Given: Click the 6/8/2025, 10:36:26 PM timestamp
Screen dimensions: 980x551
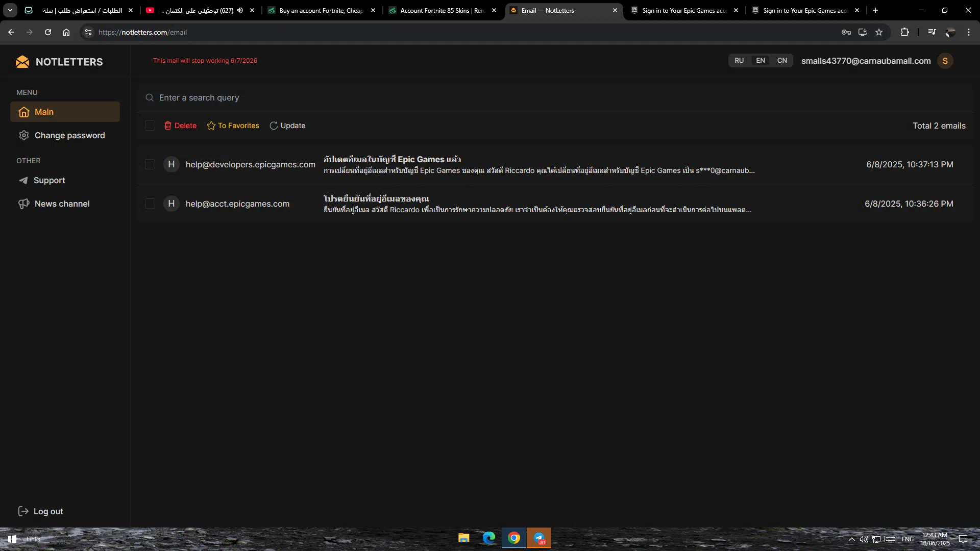Looking at the screenshot, I should point(909,204).
